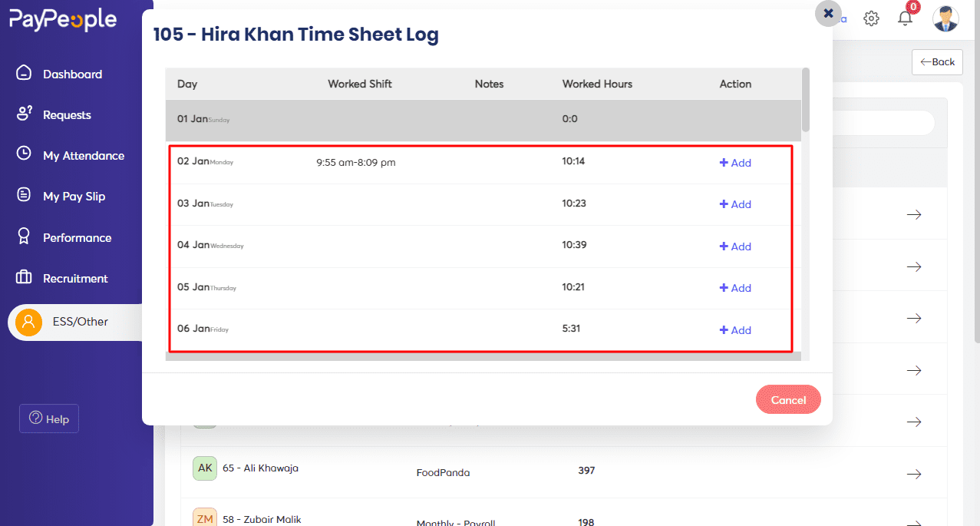Click the 397 value in Ali Khawaja row
This screenshot has width=980, height=526.
click(x=586, y=471)
